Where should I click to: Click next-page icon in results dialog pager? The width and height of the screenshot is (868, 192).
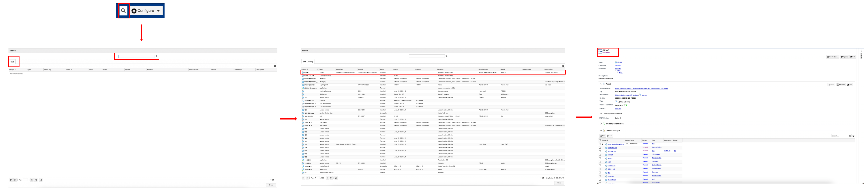pyautogui.click(x=327, y=178)
